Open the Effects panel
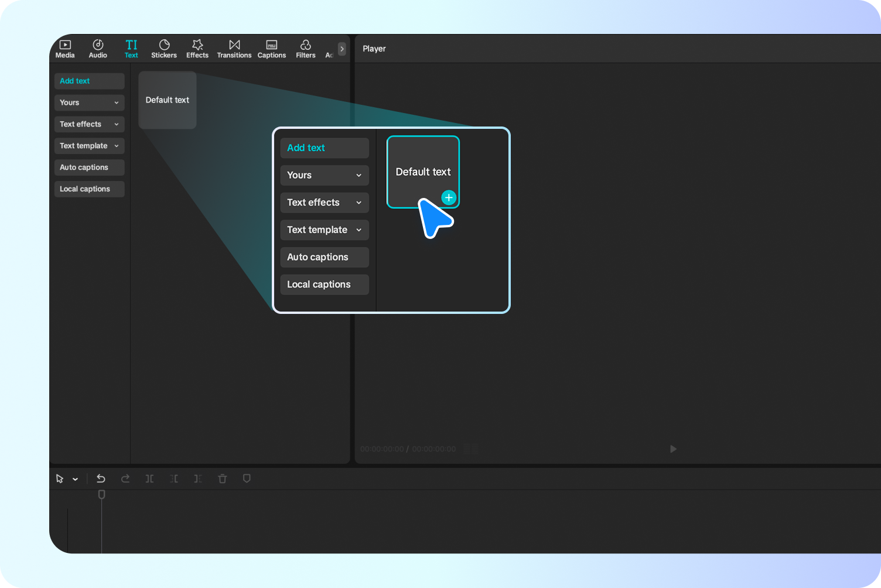This screenshot has width=881, height=588. click(x=197, y=48)
